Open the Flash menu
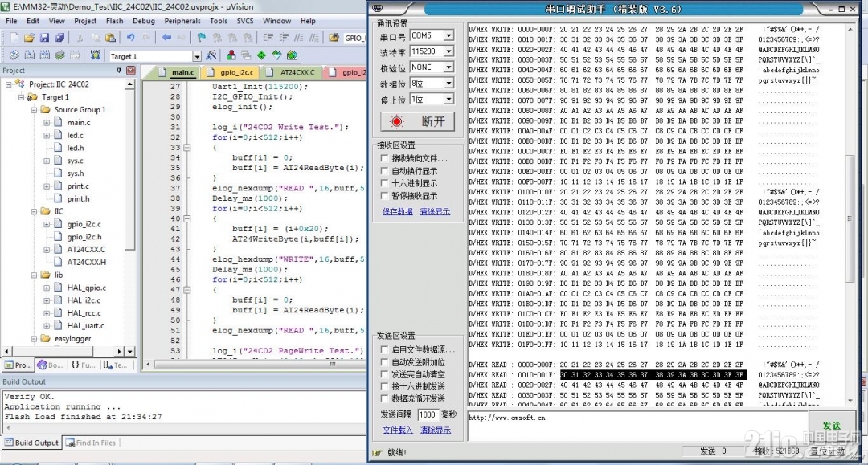This screenshot has width=868, height=465. (115, 21)
